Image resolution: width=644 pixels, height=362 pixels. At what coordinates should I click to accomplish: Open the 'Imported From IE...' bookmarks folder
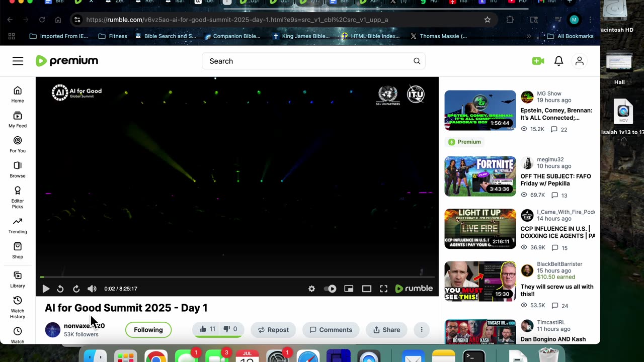tap(58, 36)
